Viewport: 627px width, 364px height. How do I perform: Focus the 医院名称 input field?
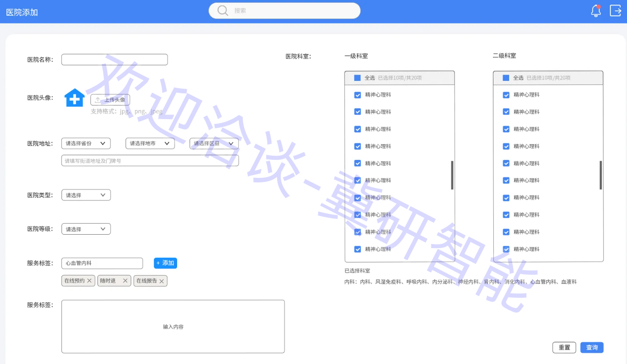point(115,60)
